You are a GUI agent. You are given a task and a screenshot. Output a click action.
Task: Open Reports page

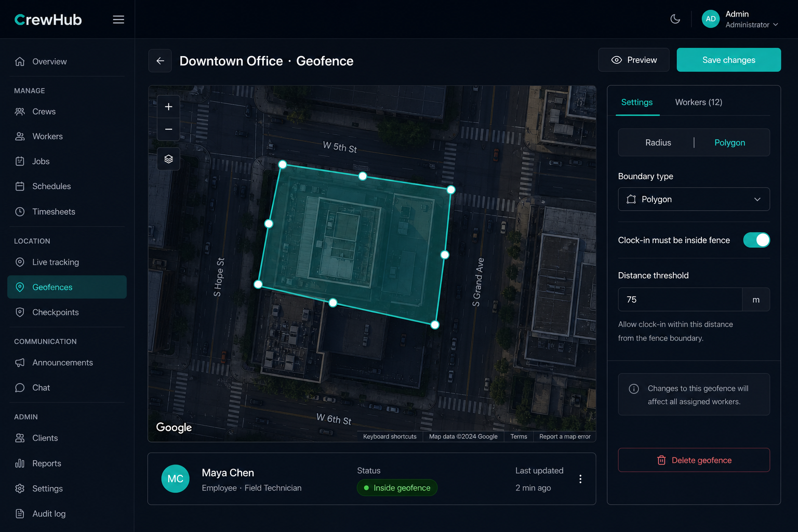(67, 463)
